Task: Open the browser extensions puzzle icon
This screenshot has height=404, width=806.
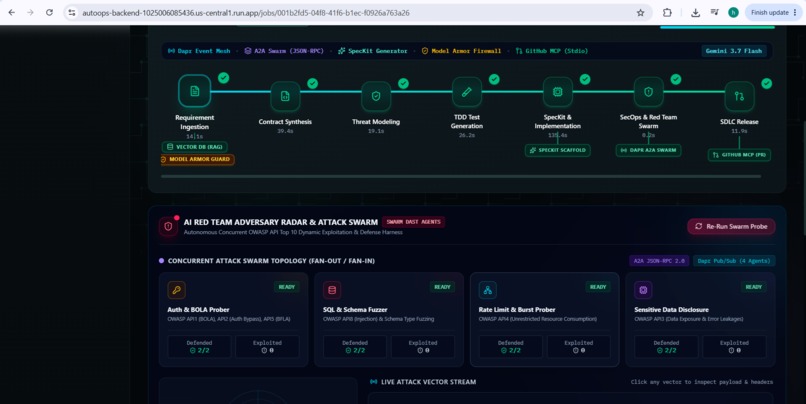Action: click(x=667, y=12)
